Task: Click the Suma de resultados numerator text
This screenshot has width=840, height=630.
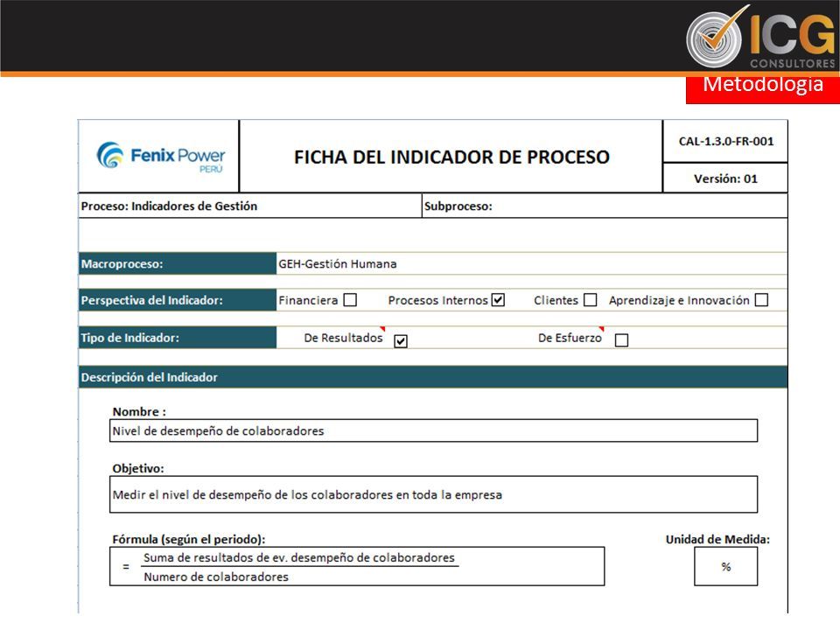Action: (x=299, y=557)
